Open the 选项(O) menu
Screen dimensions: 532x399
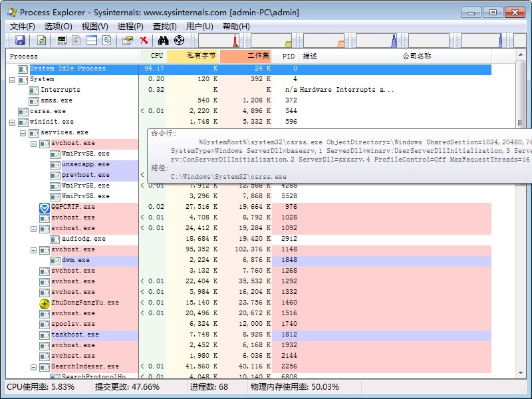(57, 26)
